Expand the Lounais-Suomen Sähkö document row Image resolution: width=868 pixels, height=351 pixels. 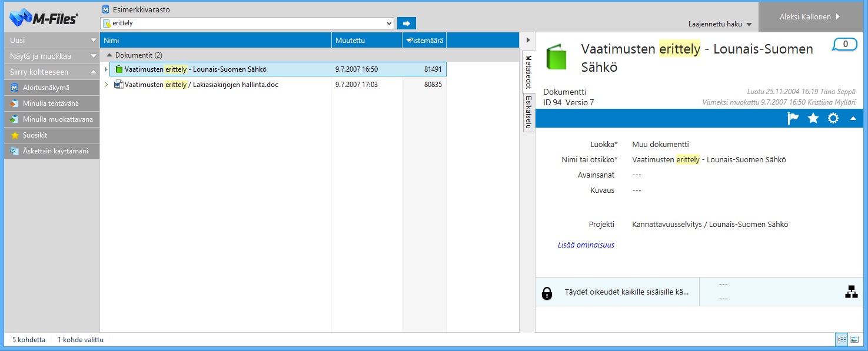click(106, 69)
